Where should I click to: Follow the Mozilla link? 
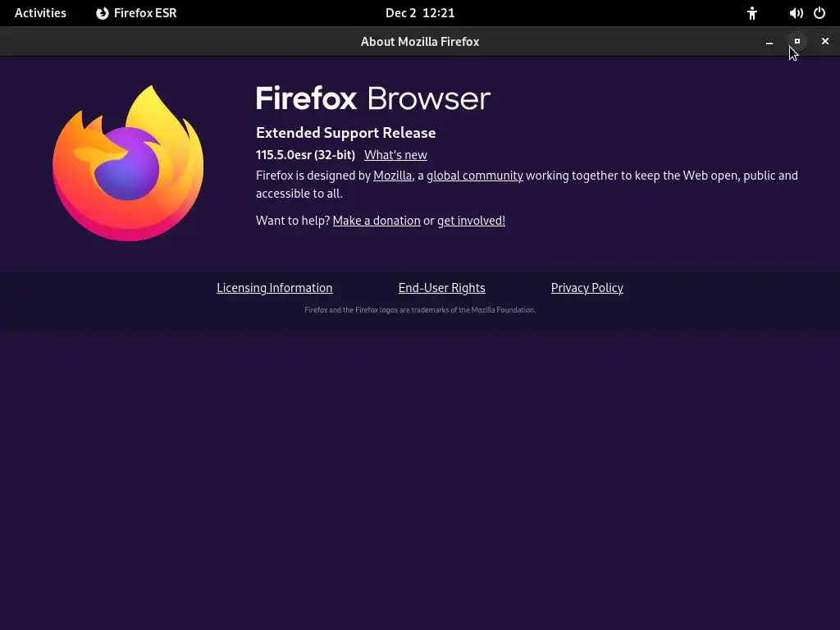[393, 176]
